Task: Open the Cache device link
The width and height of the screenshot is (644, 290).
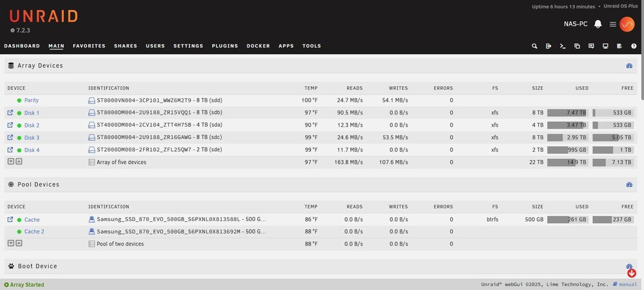Action: pyautogui.click(x=32, y=220)
